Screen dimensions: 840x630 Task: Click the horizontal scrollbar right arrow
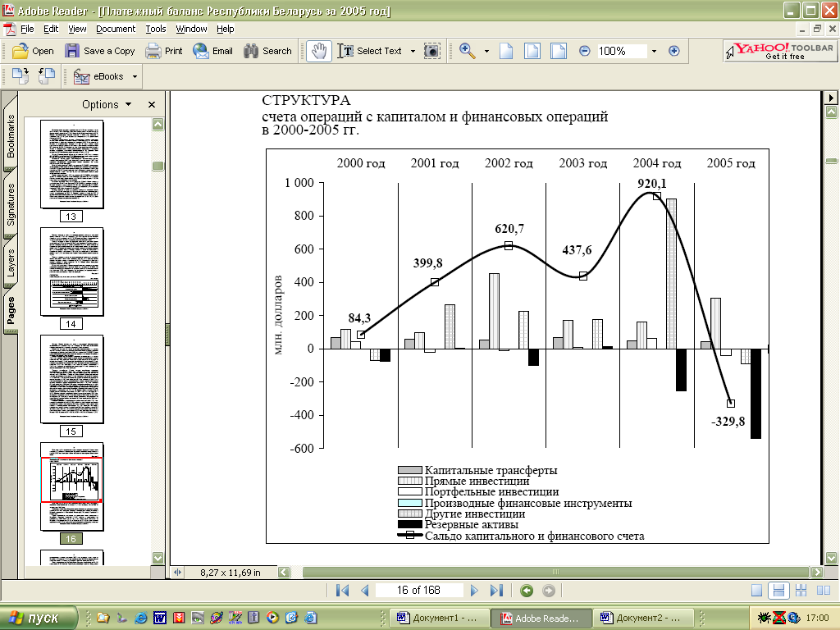[817, 572]
